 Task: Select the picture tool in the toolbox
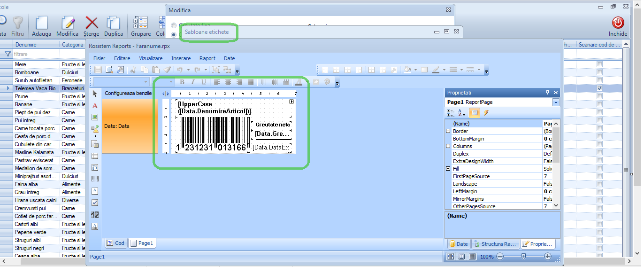pos(95,117)
